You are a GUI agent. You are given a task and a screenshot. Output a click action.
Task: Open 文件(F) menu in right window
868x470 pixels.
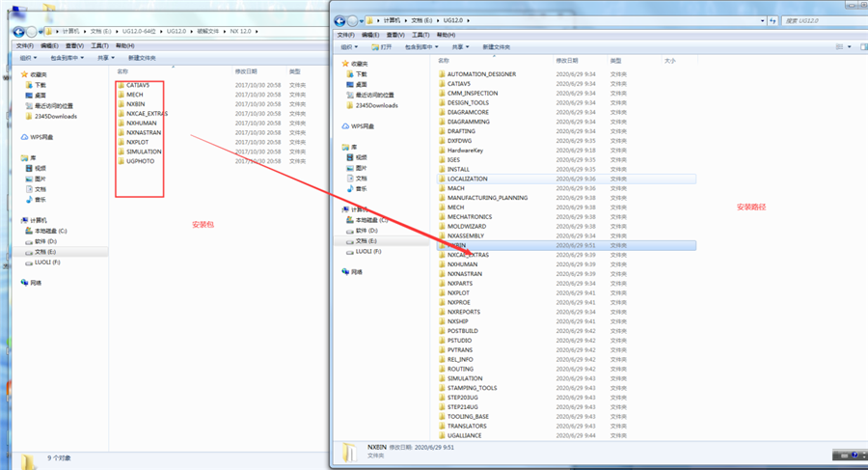click(346, 35)
